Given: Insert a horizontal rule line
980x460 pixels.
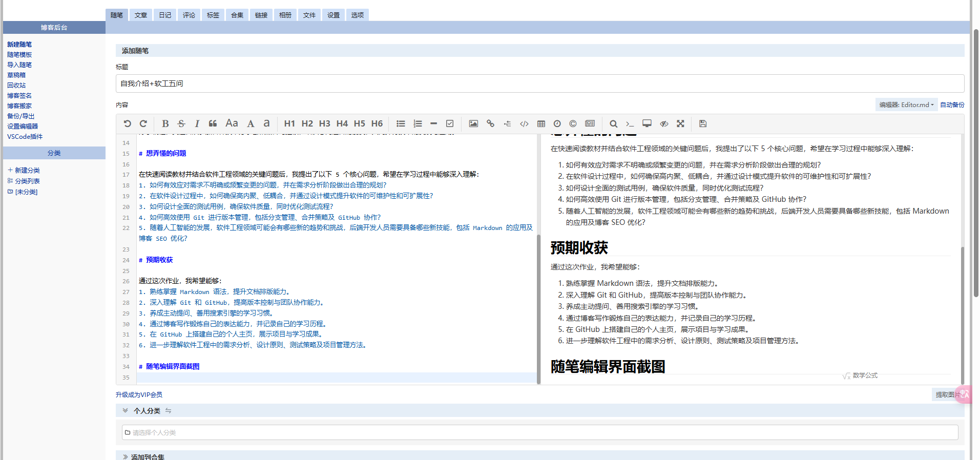Looking at the screenshot, I should [x=433, y=123].
